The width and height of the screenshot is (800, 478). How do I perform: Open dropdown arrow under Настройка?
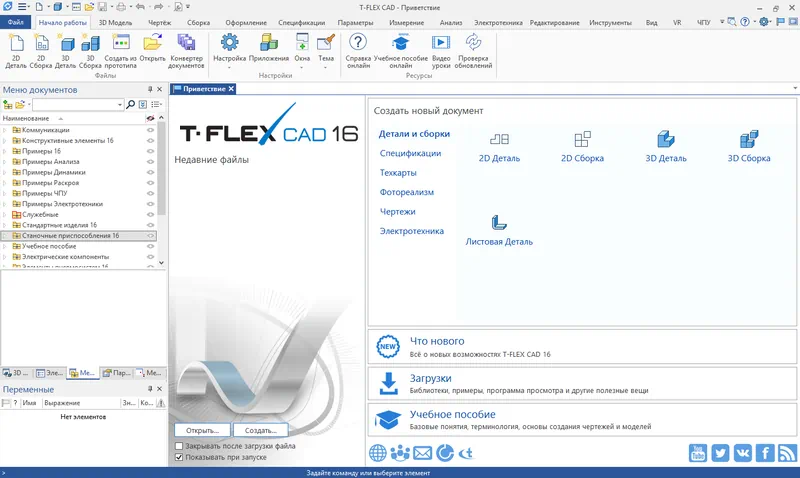(229, 67)
